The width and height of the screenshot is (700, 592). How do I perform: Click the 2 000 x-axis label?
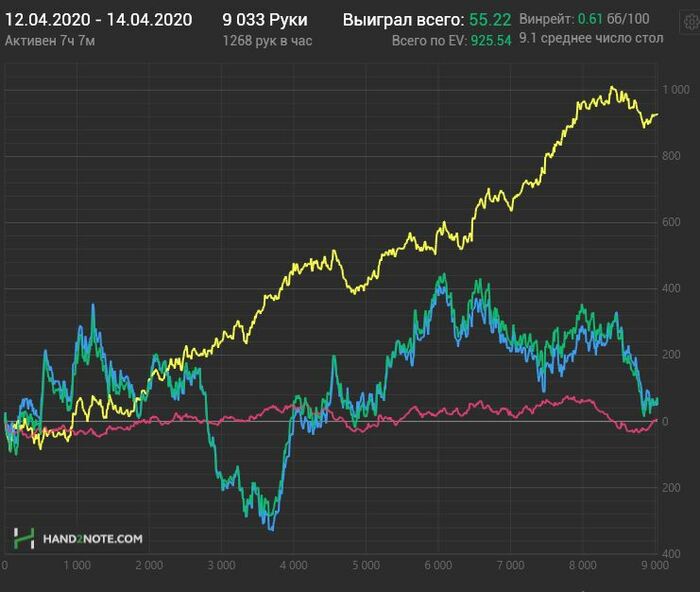[149, 565]
